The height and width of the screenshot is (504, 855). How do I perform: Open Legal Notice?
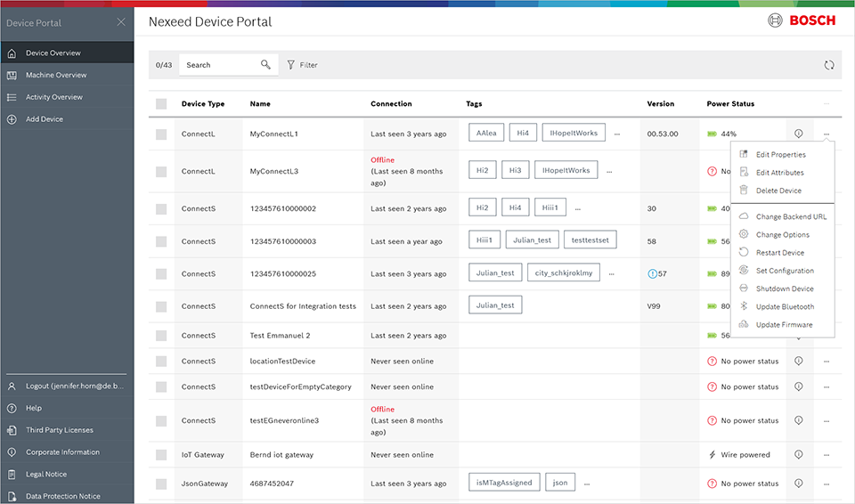click(x=67, y=474)
